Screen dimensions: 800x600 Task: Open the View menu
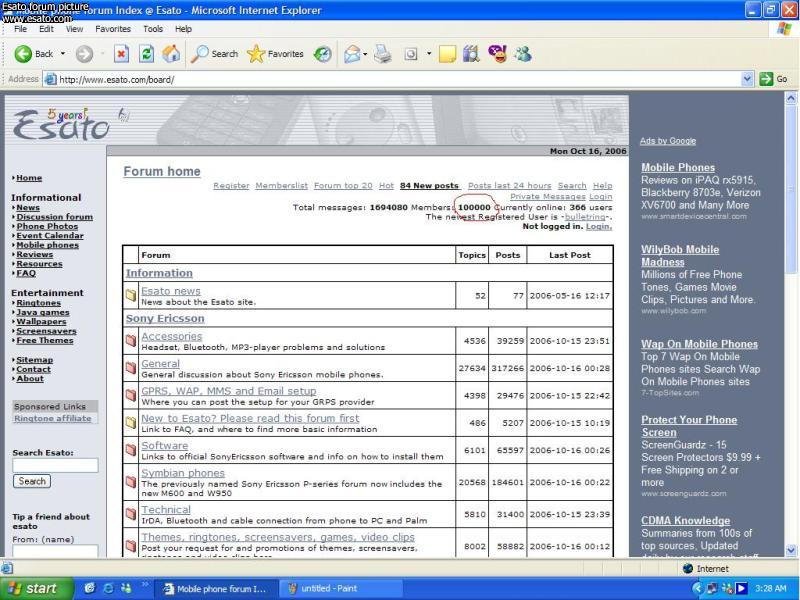click(x=74, y=29)
